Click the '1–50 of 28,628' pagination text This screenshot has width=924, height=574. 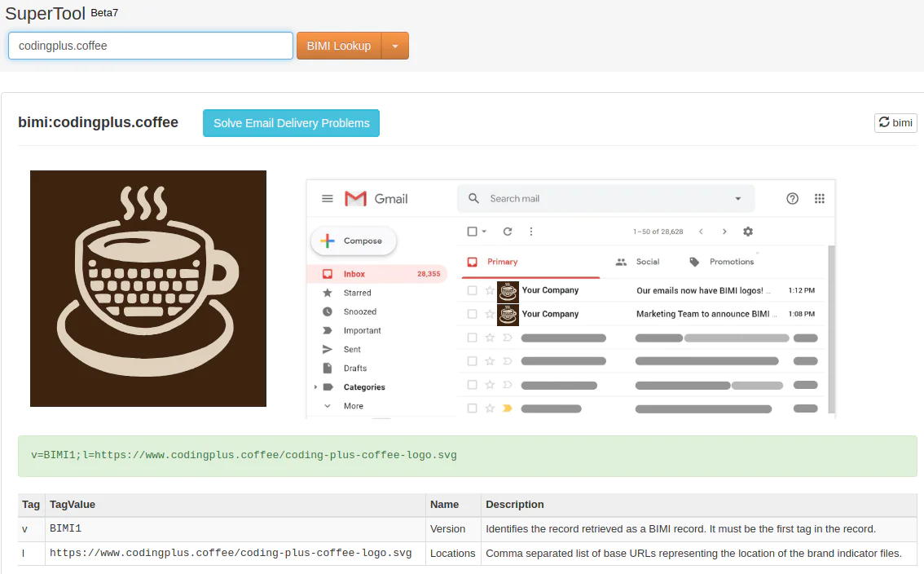(x=658, y=232)
